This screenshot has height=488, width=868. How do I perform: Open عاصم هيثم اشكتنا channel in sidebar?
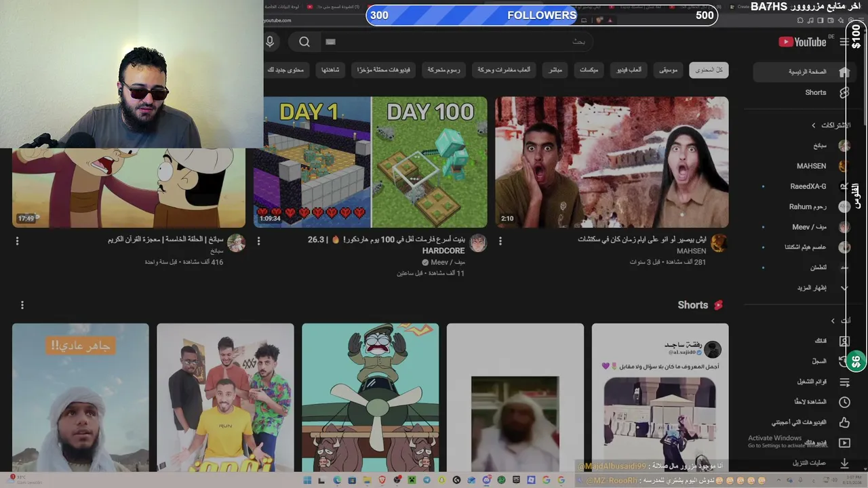pyautogui.click(x=804, y=247)
